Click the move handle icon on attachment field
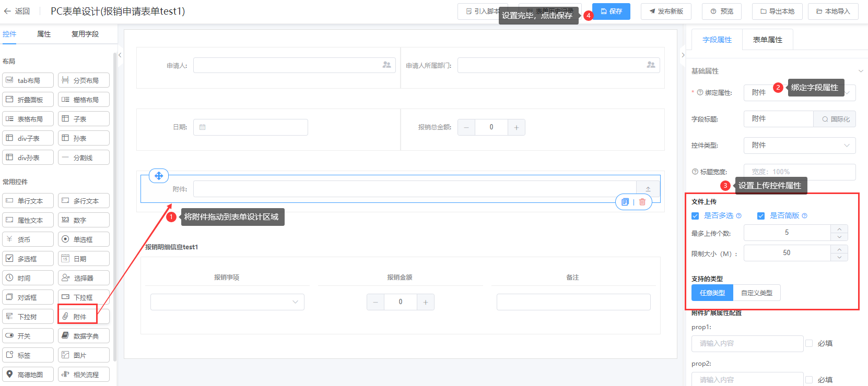Image resolution: width=868 pixels, height=386 pixels. pos(159,176)
